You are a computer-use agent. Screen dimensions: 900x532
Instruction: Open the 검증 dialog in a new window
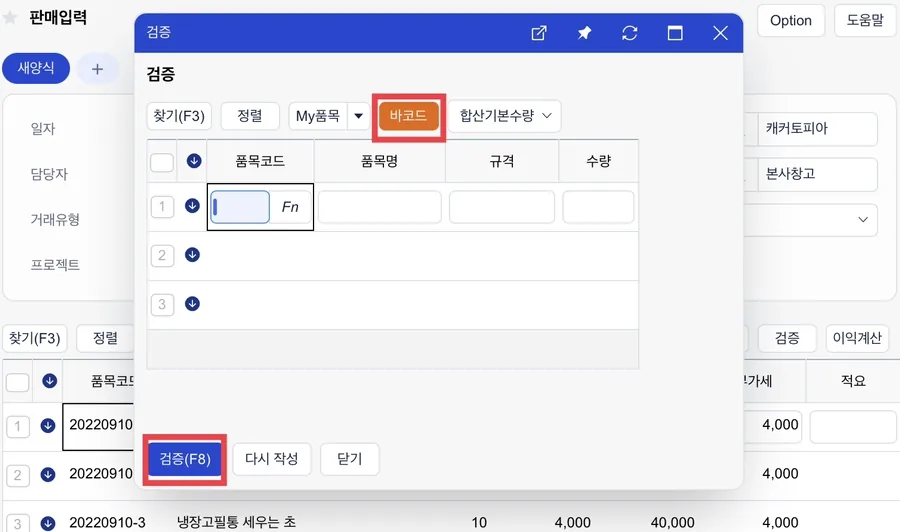point(538,33)
